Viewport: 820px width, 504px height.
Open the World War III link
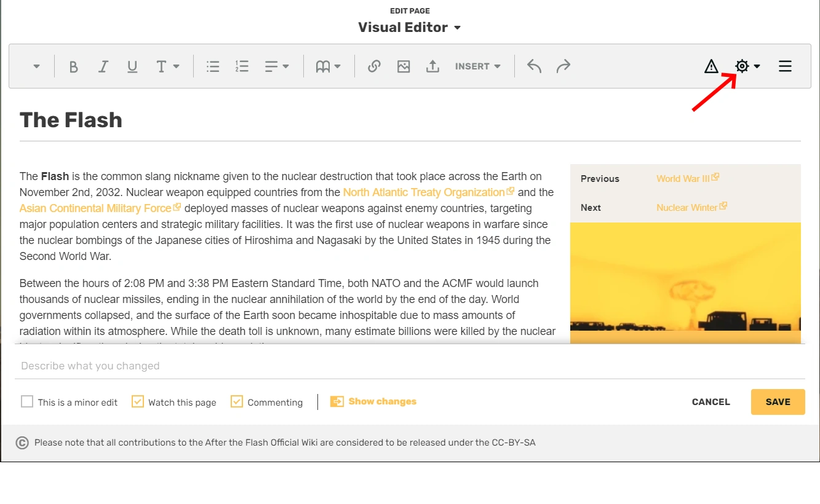(x=687, y=178)
